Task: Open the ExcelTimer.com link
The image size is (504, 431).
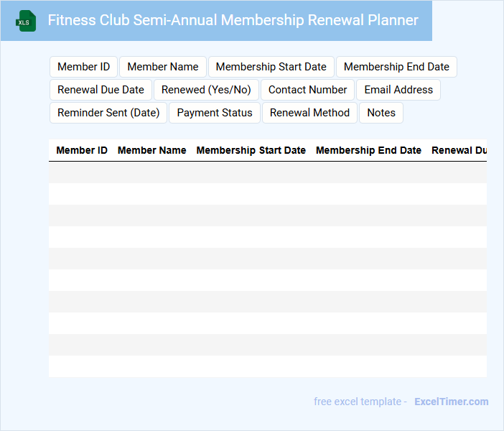Action: [451, 402]
